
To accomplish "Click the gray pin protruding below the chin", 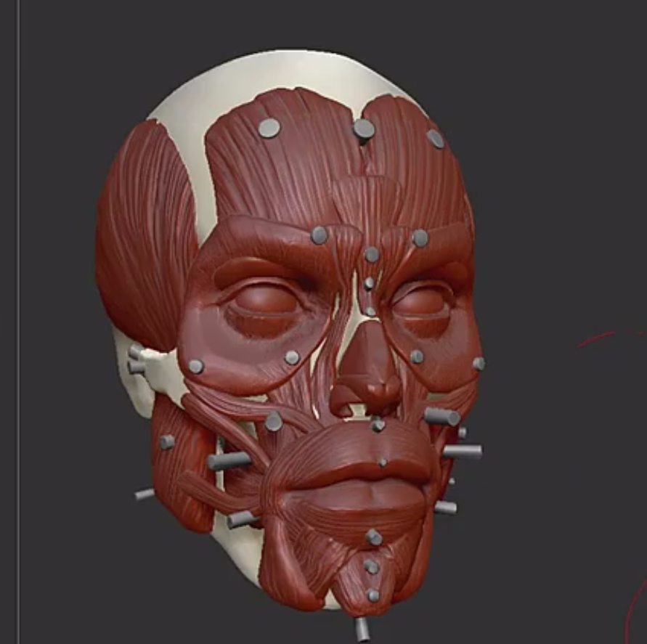I will tap(362, 629).
